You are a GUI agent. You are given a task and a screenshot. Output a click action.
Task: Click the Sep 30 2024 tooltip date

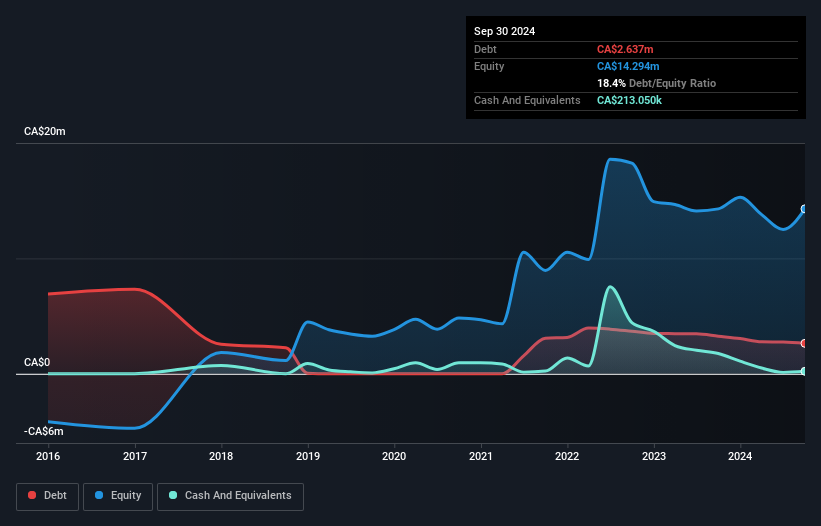[x=504, y=31]
